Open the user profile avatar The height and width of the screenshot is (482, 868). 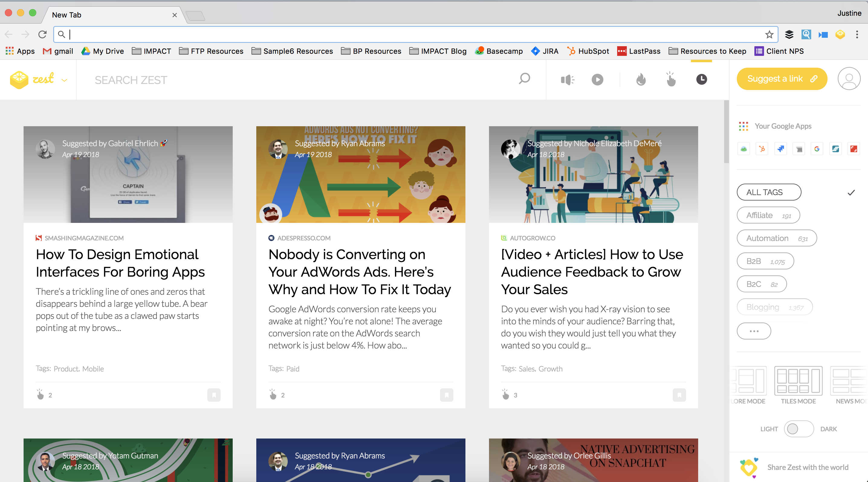(849, 79)
